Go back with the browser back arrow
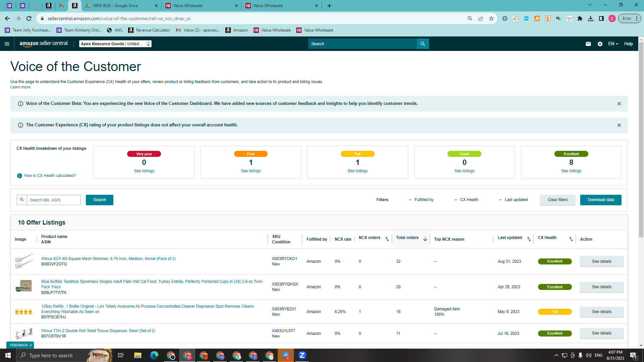 coord(7,18)
